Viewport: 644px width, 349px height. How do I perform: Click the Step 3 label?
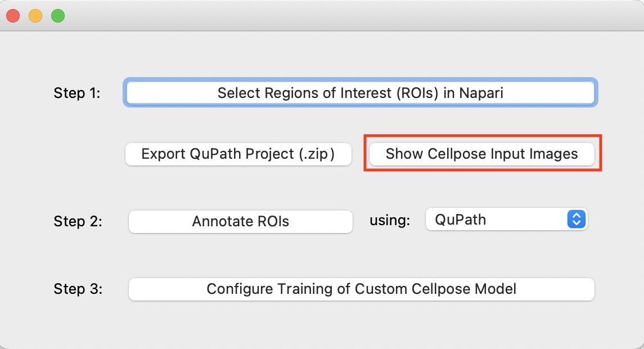tap(78, 289)
